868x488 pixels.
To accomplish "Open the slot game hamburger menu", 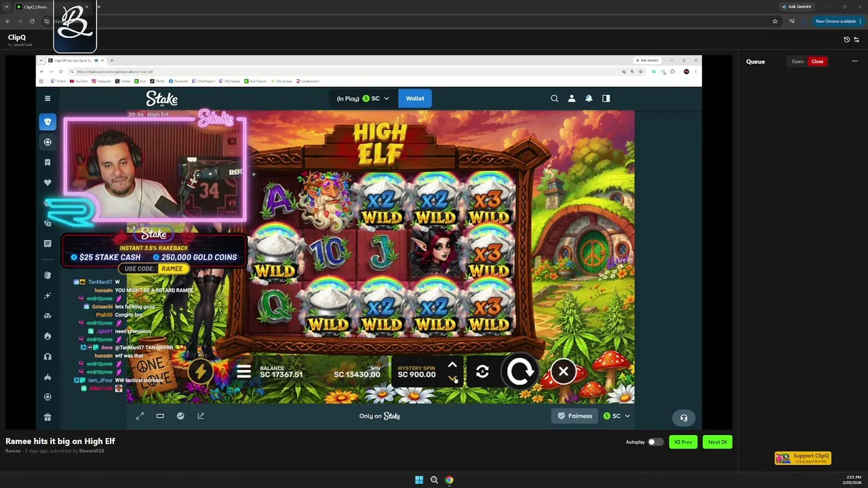I will click(243, 371).
